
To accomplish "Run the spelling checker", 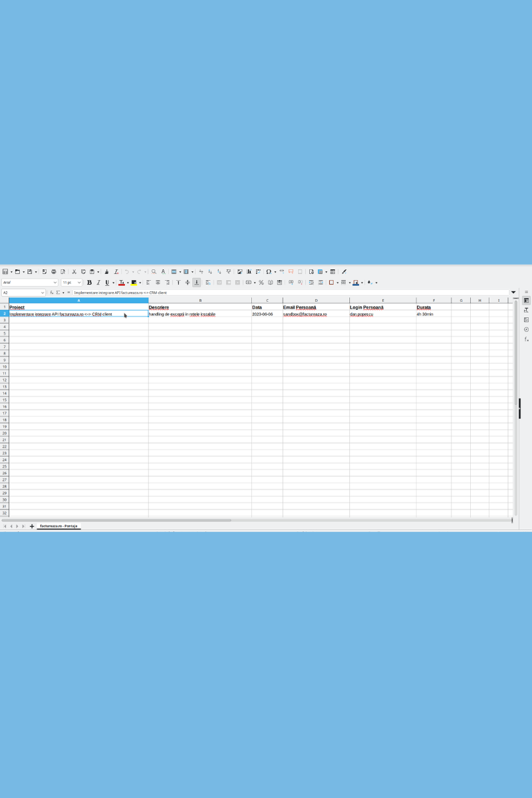I will (163, 271).
